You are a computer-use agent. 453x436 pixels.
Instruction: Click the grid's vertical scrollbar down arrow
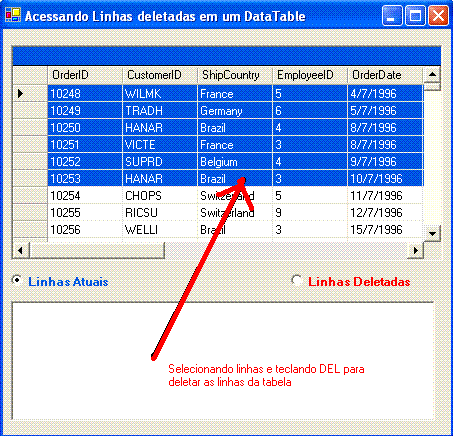coord(432,233)
